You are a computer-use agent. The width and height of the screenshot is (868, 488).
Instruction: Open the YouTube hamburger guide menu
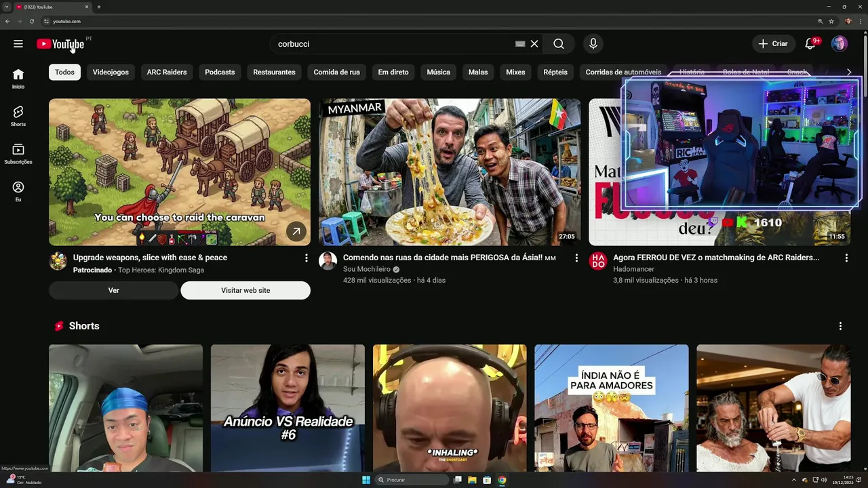click(18, 43)
